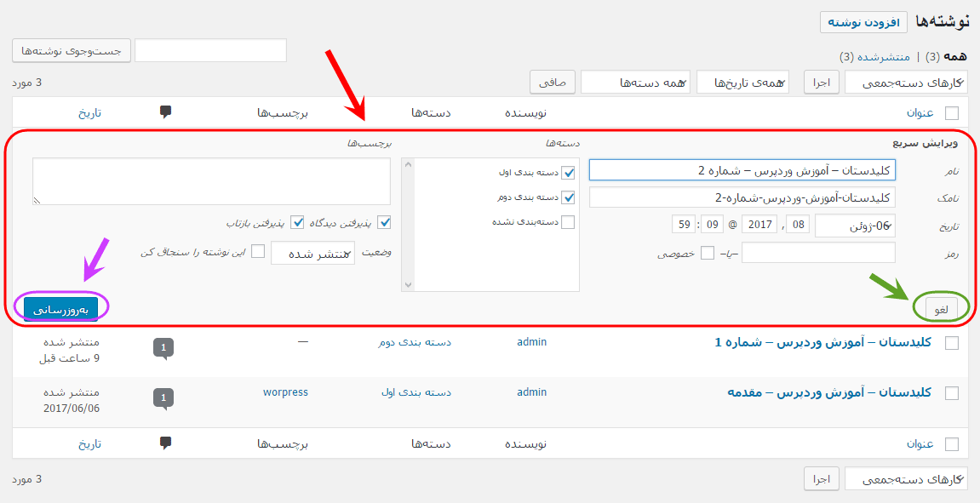The height and width of the screenshot is (503, 980).
Task: Click the comments bubble icon in bottom header
Action: (166, 443)
